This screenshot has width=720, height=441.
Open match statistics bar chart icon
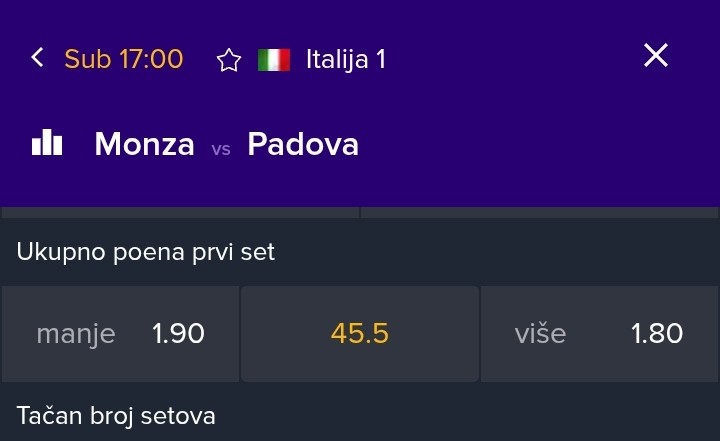pos(47,144)
